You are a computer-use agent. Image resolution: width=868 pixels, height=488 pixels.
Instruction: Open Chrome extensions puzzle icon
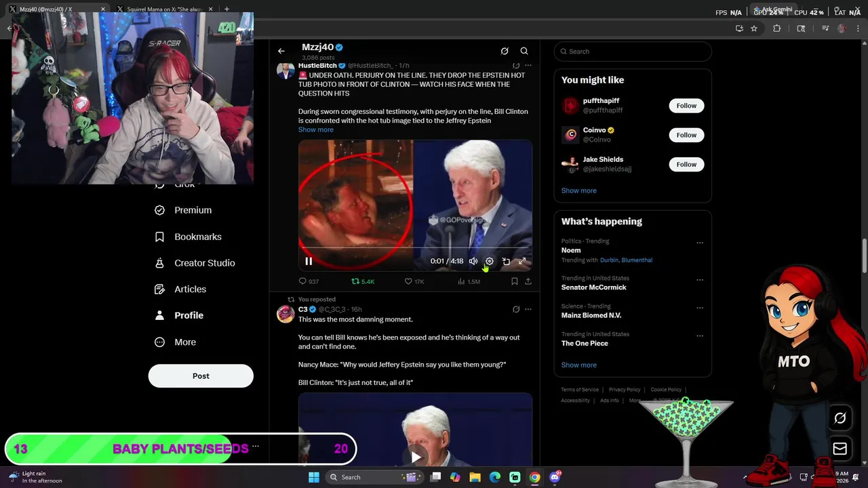pos(777,28)
